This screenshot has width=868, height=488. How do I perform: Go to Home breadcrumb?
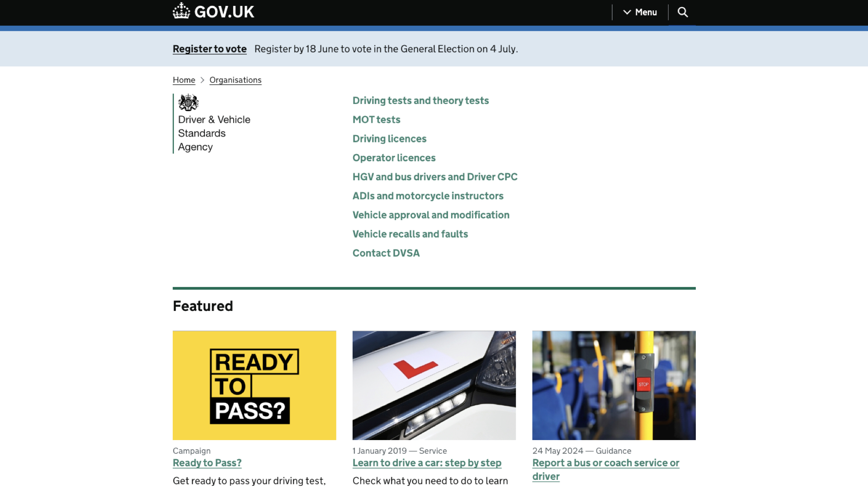tap(184, 80)
